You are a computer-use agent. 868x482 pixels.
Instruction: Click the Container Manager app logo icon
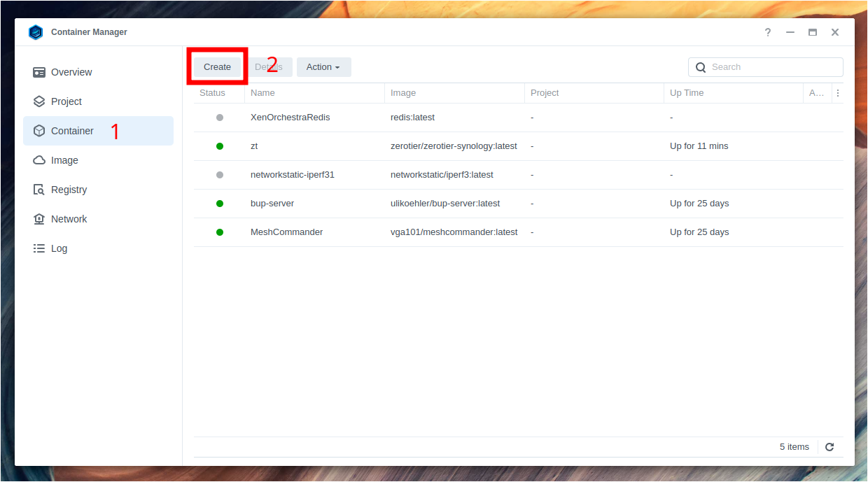coord(36,32)
